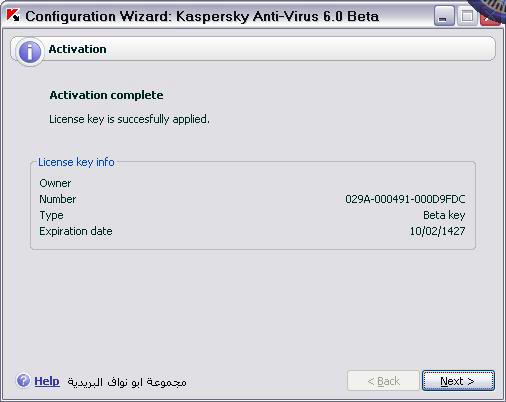
Task: Click 'License key is succesfully applied' text
Action: click(129, 119)
